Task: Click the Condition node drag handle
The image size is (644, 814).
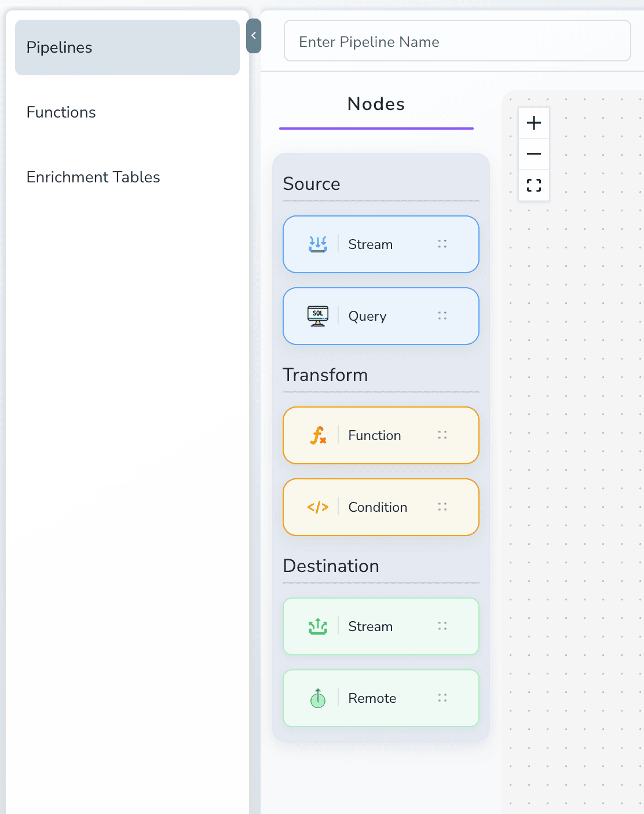Action: point(442,507)
